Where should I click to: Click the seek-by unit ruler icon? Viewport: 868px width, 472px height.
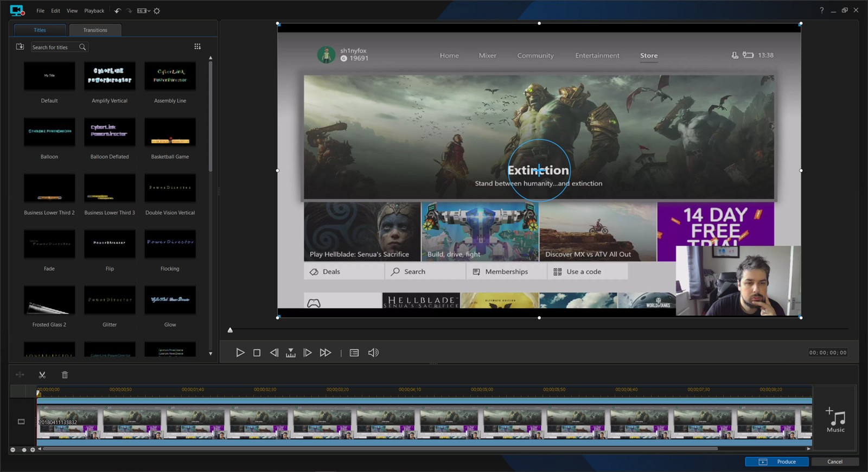click(291, 353)
